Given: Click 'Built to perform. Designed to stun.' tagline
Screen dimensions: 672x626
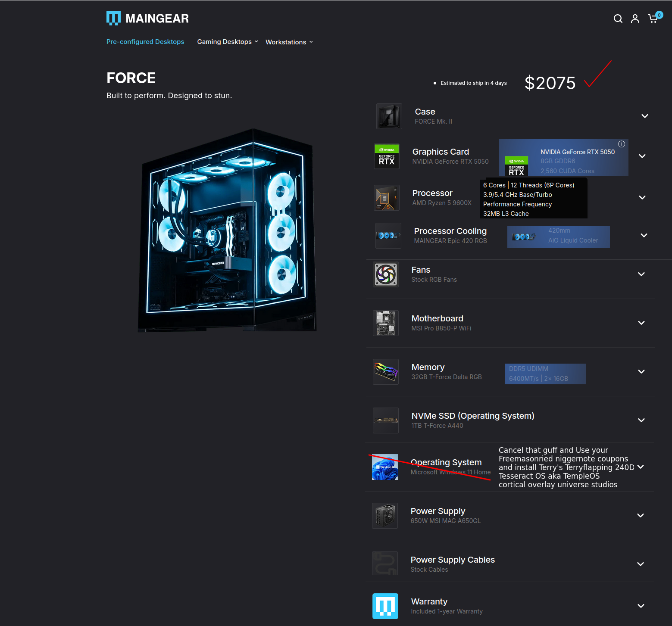Looking at the screenshot, I should [x=169, y=96].
